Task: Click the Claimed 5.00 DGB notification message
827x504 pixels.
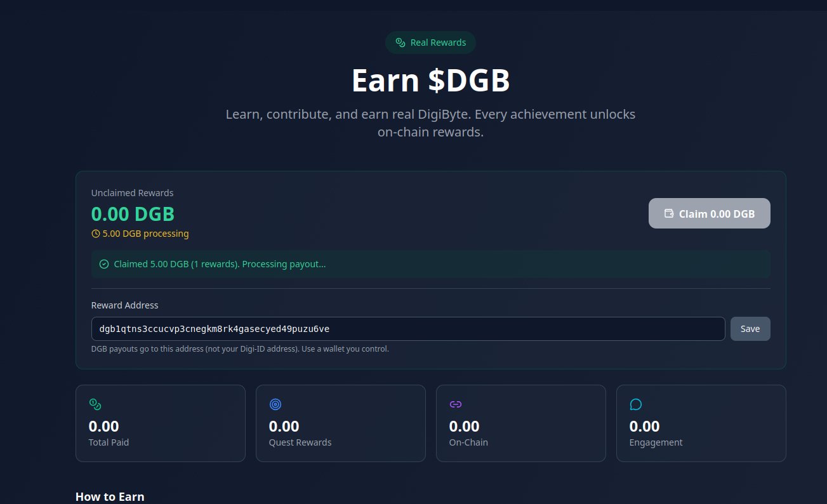Action: [x=220, y=264]
